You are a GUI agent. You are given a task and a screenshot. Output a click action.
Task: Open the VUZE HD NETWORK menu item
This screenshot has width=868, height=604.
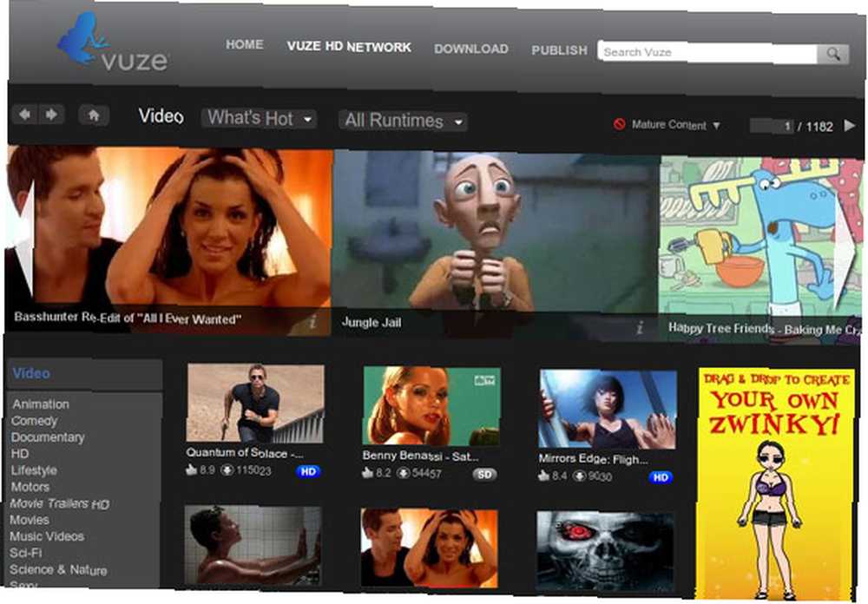(349, 47)
